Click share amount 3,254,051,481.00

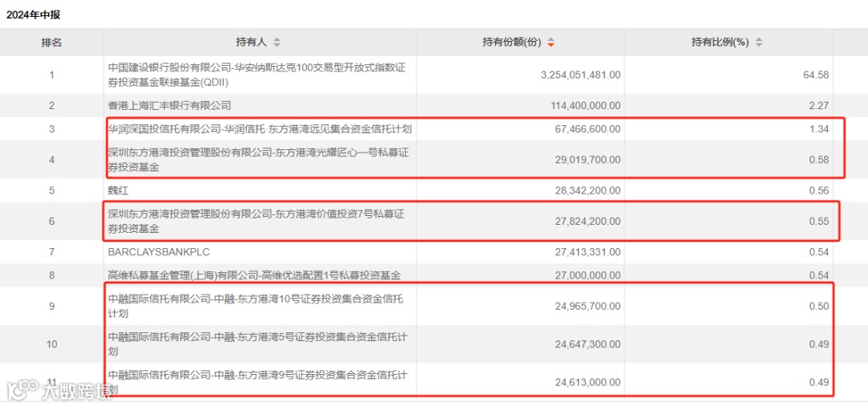click(x=580, y=75)
